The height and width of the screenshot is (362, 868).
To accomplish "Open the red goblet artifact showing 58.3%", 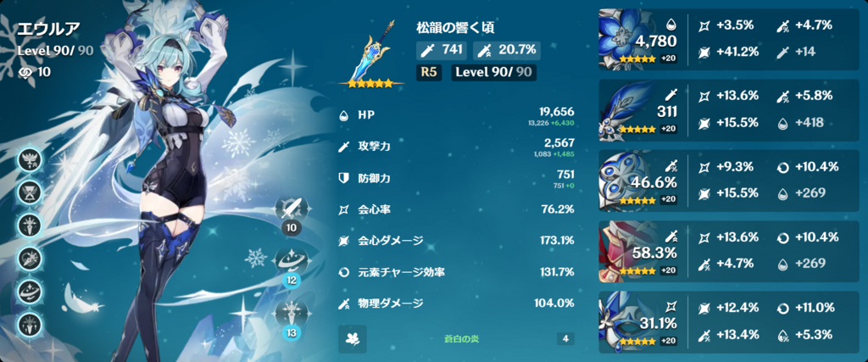I will click(x=641, y=251).
